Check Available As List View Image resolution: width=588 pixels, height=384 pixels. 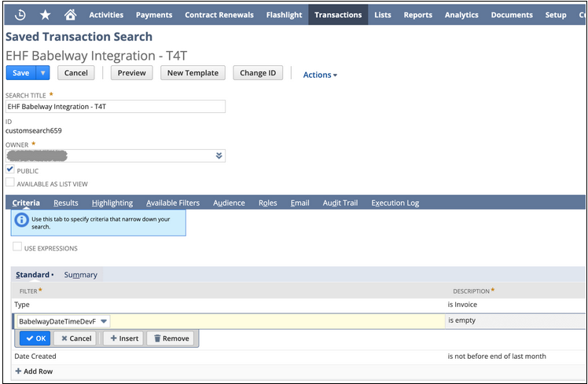10,182
